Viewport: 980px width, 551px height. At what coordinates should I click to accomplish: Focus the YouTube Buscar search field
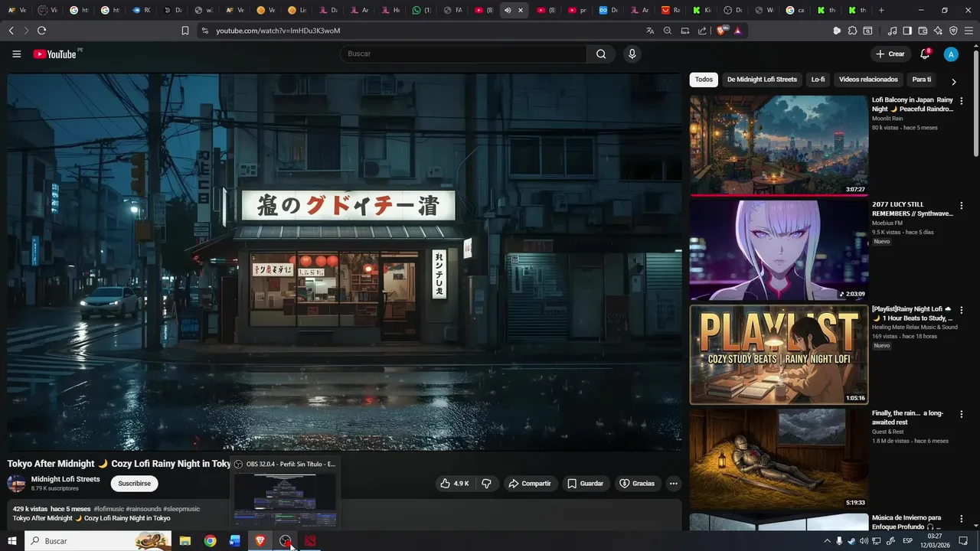point(463,54)
